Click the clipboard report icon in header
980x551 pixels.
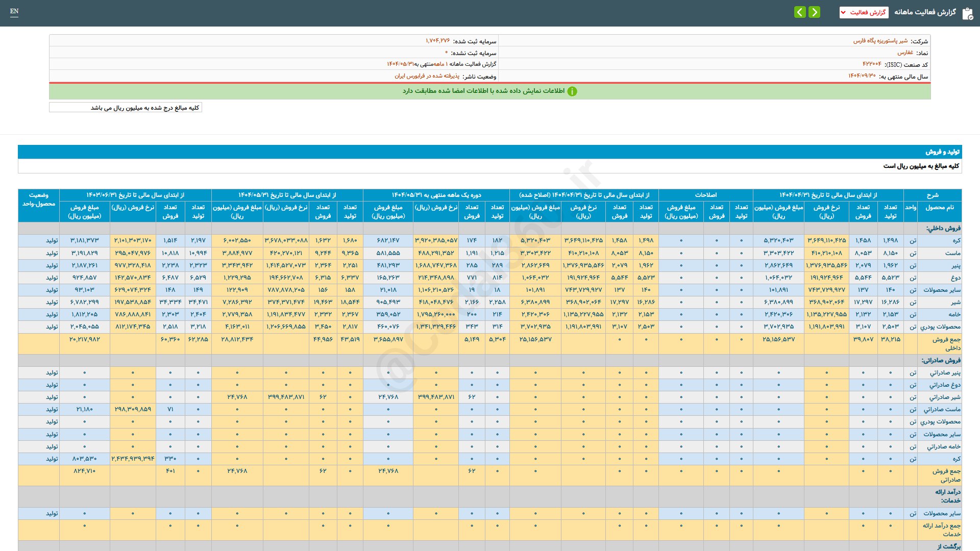(x=967, y=14)
